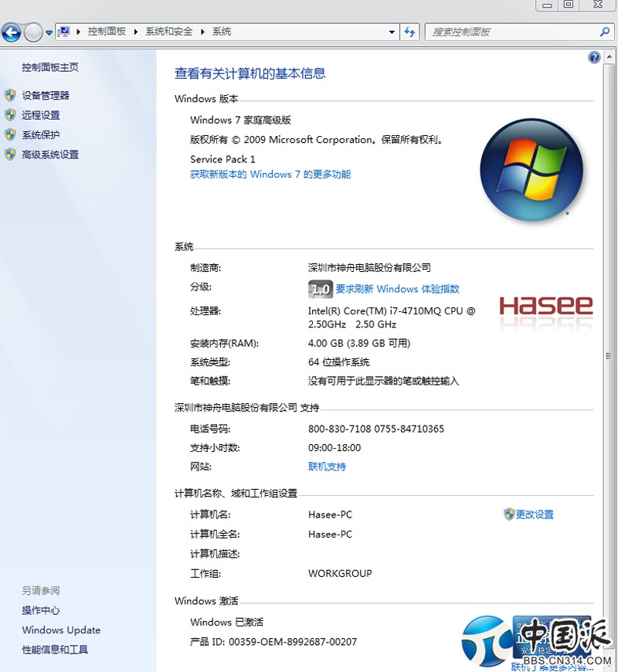Image resolution: width=618 pixels, height=672 pixels.
Task: Open 控制面板主页 link
Action: coord(50,67)
